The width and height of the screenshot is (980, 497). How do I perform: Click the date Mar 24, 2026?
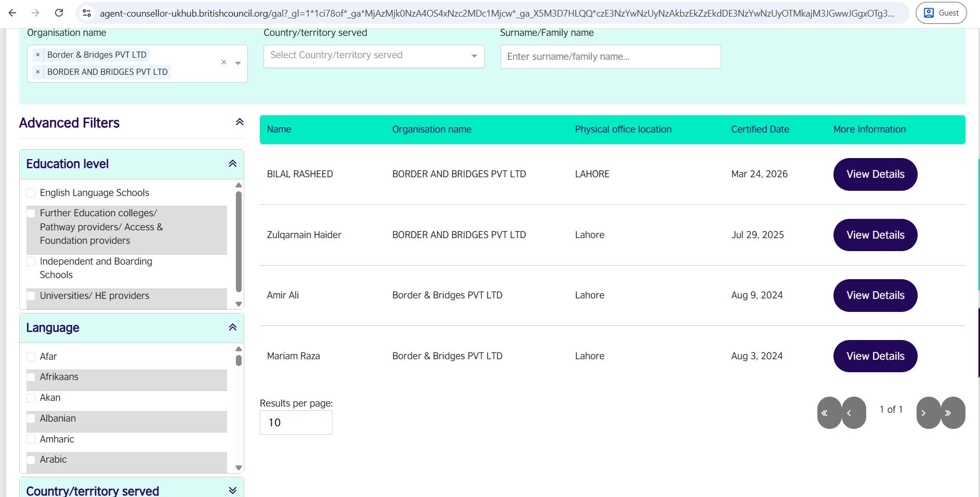tap(759, 174)
